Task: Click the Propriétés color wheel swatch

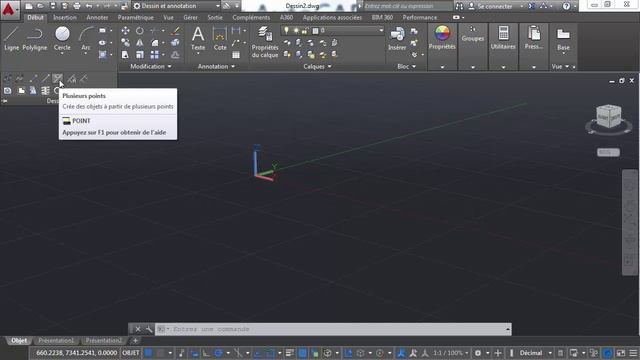Action: (x=442, y=33)
